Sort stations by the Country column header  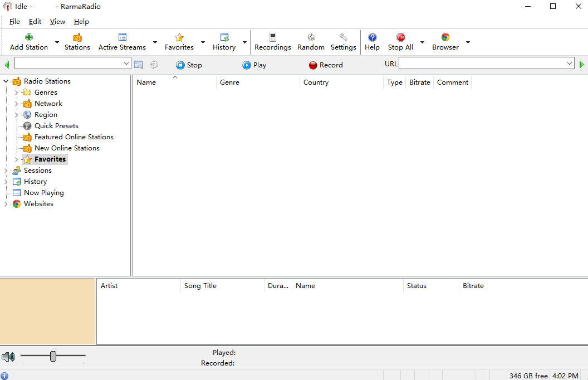(342, 82)
